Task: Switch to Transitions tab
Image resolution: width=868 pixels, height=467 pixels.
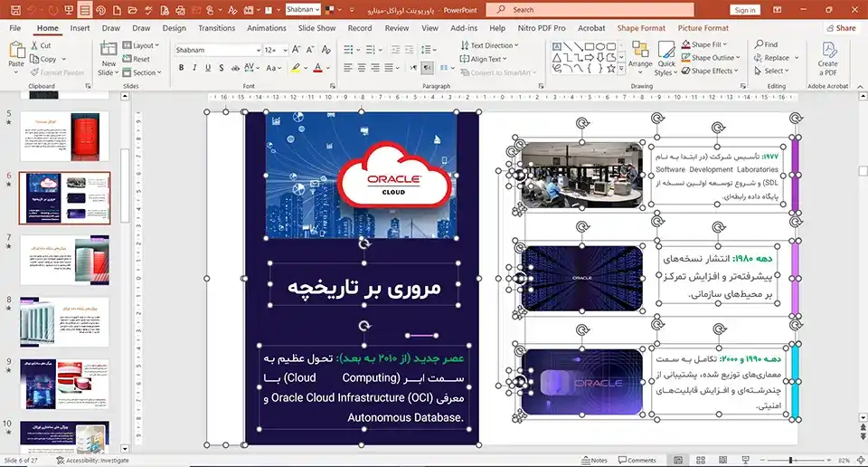Action: tap(216, 28)
